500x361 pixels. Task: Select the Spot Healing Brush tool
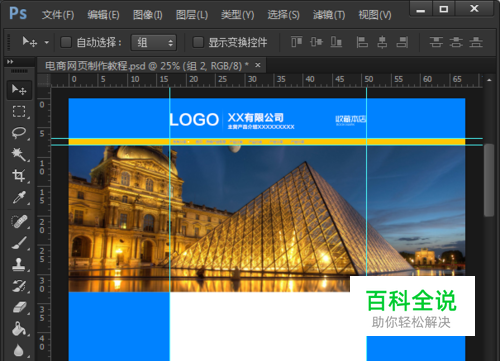point(19,221)
